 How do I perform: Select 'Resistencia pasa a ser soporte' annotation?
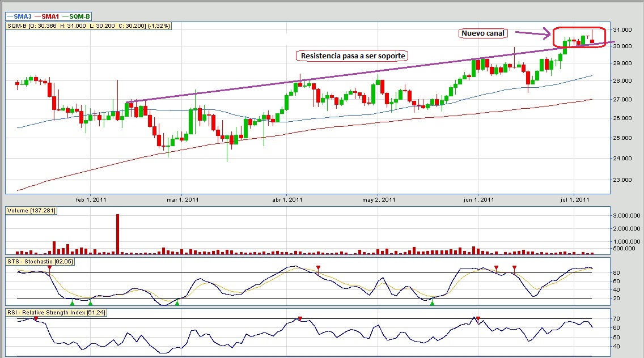click(x=351, y=56)
